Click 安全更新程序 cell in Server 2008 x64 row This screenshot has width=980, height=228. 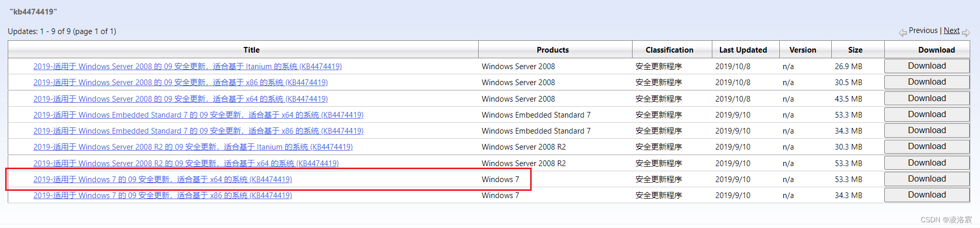point(659,99)
